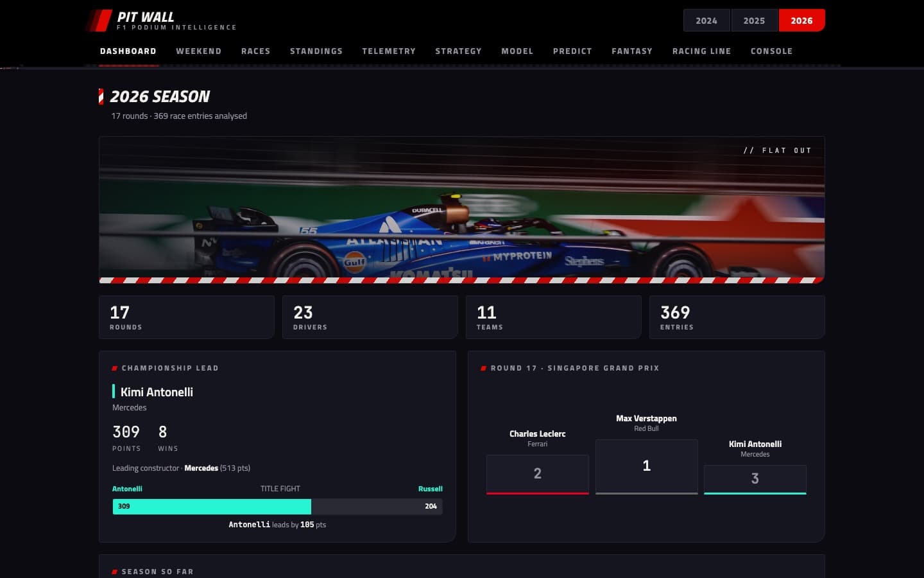Click the Antonelli leads by 105 pts text

point(277,525)
